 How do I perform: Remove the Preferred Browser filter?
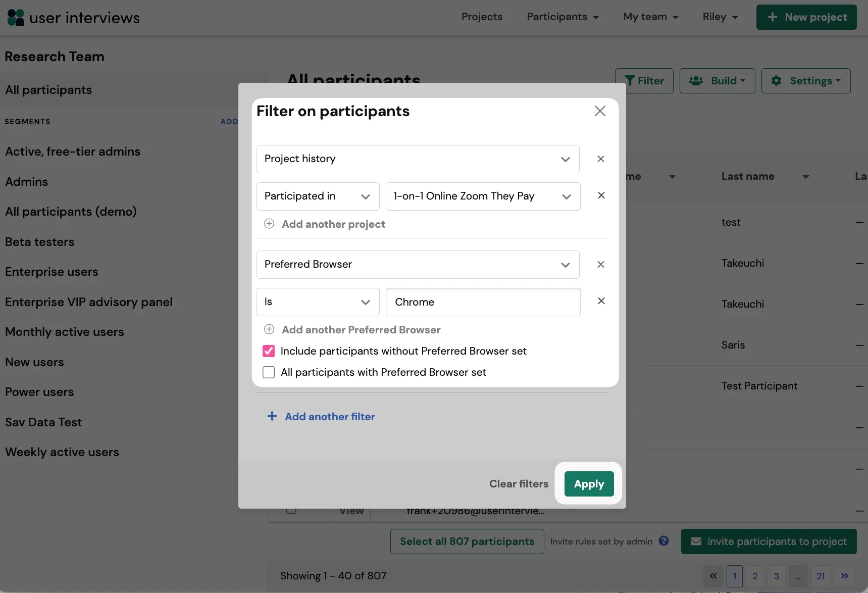601,265
